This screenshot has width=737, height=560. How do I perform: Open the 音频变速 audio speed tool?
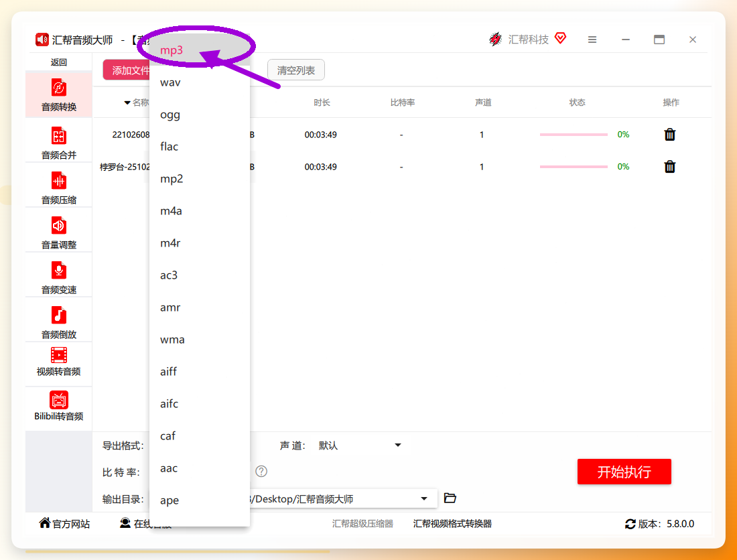tap(59, 277)
